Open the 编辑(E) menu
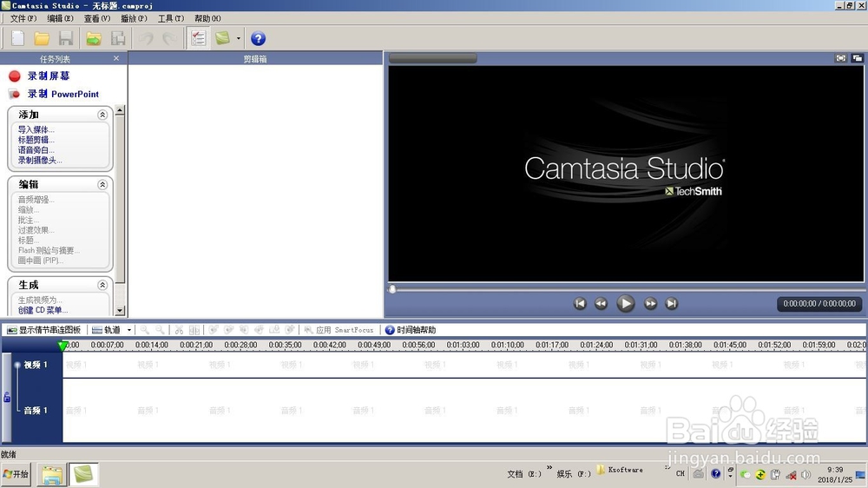Image resolution: width=868 pixels, height=488 pixels. click(60, 18)
